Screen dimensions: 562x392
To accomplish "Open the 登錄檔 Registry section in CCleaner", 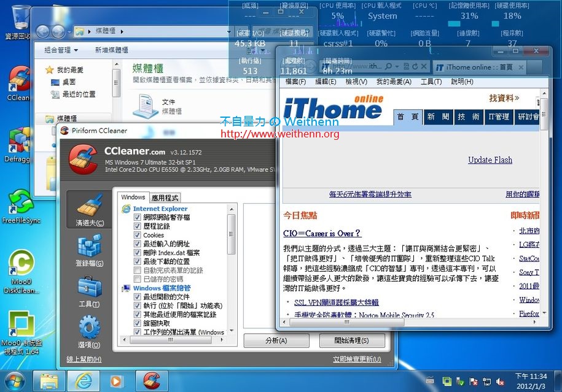I will [90, 247].
